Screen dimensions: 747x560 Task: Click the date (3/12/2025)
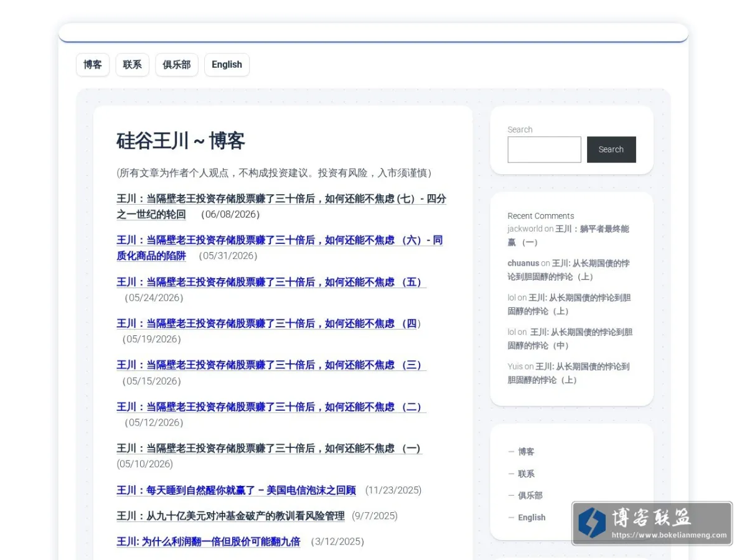[337, 541]
